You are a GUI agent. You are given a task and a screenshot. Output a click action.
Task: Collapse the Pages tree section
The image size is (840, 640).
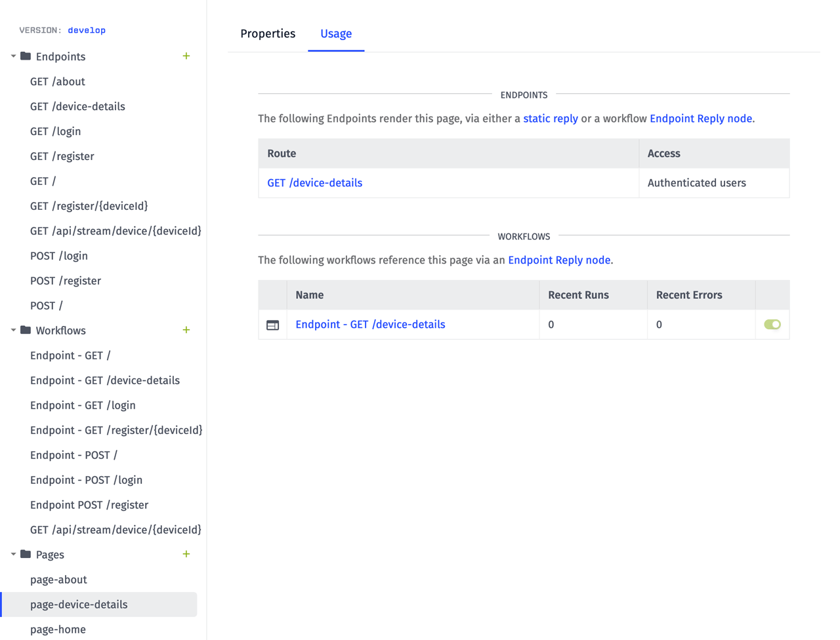pos(13,555)
